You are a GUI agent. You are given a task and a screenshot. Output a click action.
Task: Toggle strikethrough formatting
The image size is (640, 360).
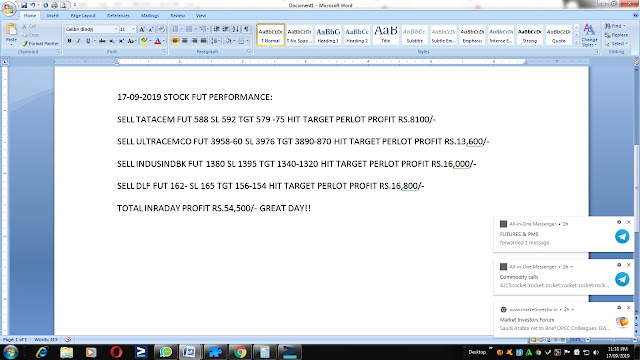point(102,41)
